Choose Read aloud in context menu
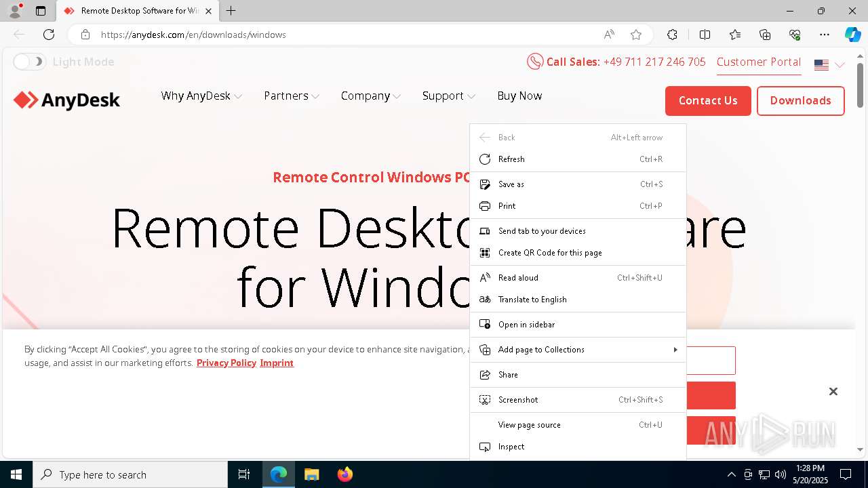Viewport: 868px width, 488px height. pos(578,278)
